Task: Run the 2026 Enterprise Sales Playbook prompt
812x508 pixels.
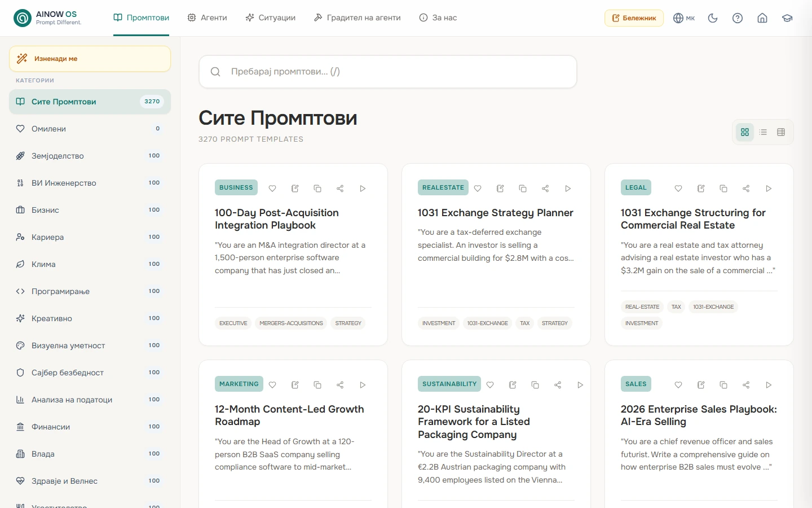Action: 769,385
